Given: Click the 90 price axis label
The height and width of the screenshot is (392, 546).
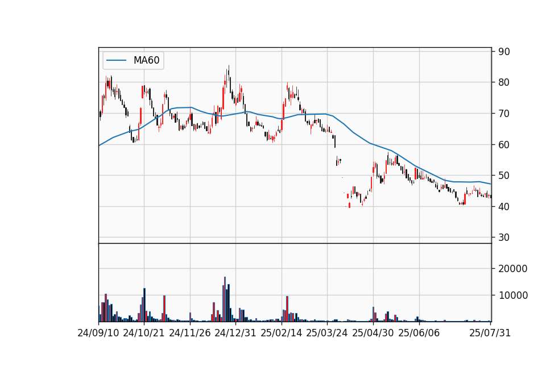Looking at the screenshot, I should pyautogui.click(x=504, y=52).
